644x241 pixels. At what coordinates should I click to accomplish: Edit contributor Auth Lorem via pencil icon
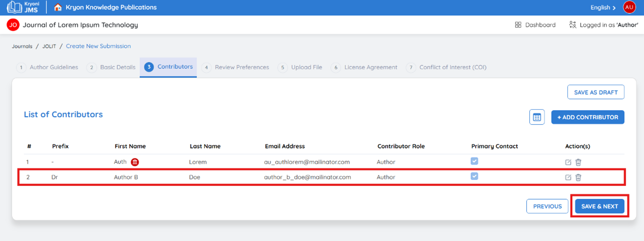pyautogui.click(x=568, y=162)
